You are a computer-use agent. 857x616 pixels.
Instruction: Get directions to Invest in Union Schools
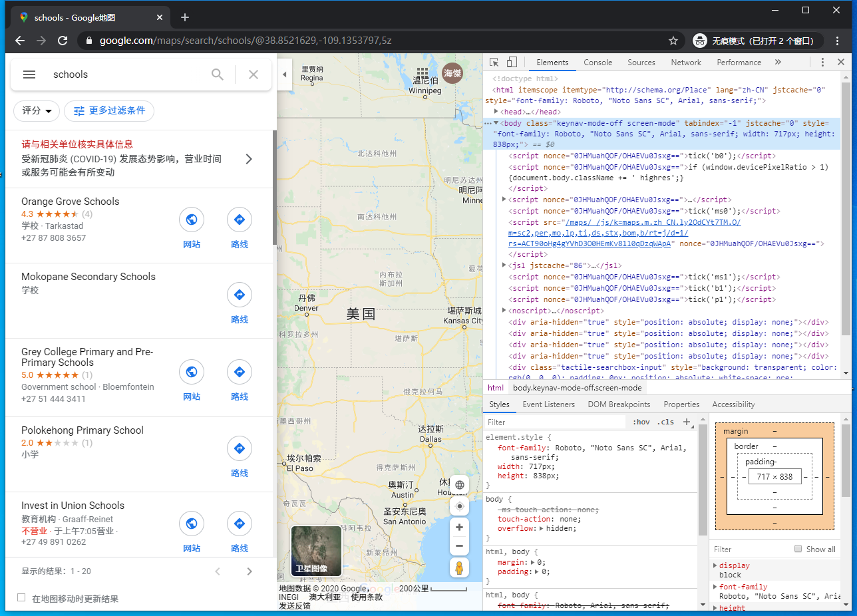click(240, 524)
